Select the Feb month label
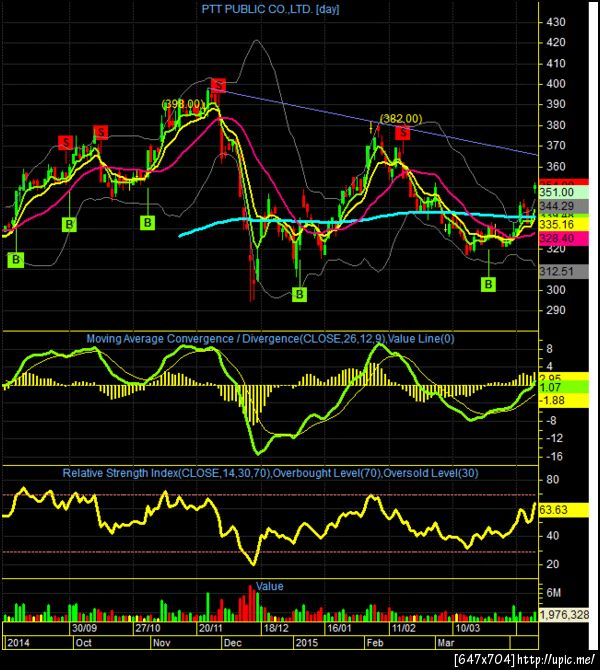 click(375, 643)
